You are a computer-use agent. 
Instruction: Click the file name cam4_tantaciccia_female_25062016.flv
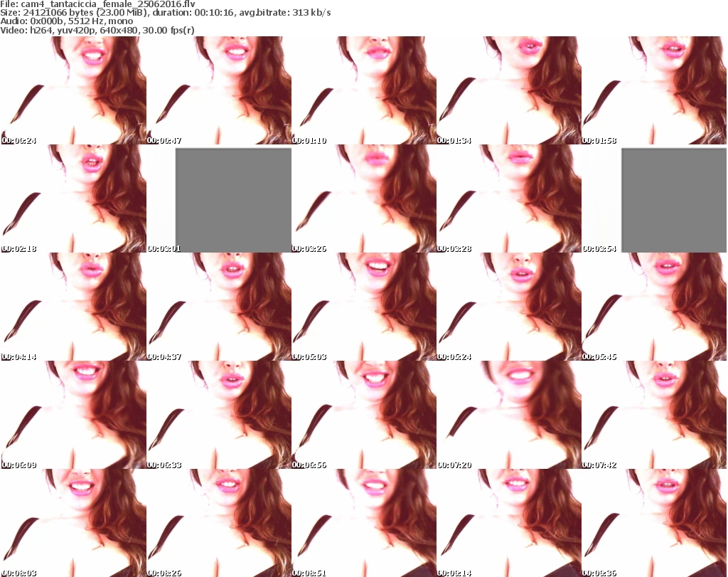tap(108, 4)
